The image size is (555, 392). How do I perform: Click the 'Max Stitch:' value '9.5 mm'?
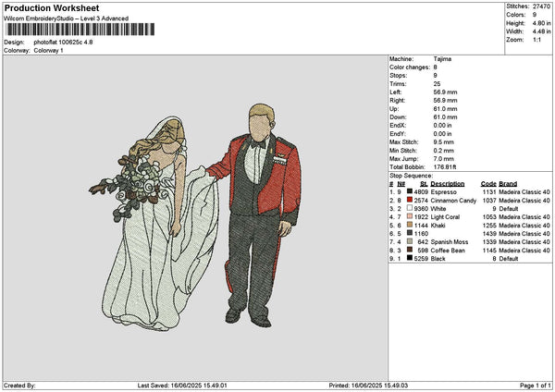click(x=443, y=141)
